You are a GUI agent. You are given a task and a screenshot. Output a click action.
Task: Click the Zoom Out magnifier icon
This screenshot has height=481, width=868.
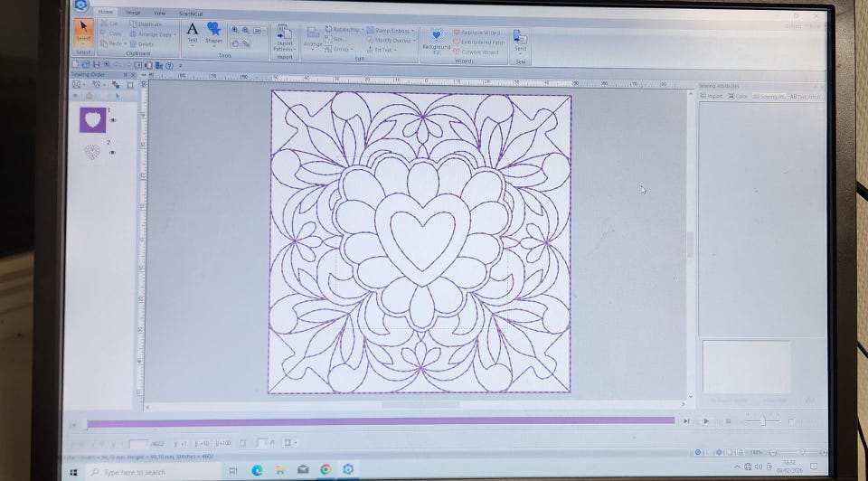[x=246, y=31]
